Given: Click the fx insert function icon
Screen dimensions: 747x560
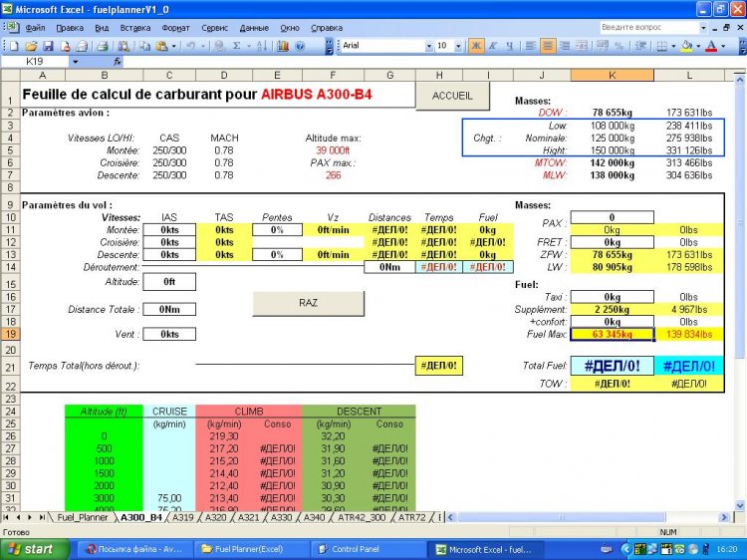Looking at the screenshot, I should point(118,62).
